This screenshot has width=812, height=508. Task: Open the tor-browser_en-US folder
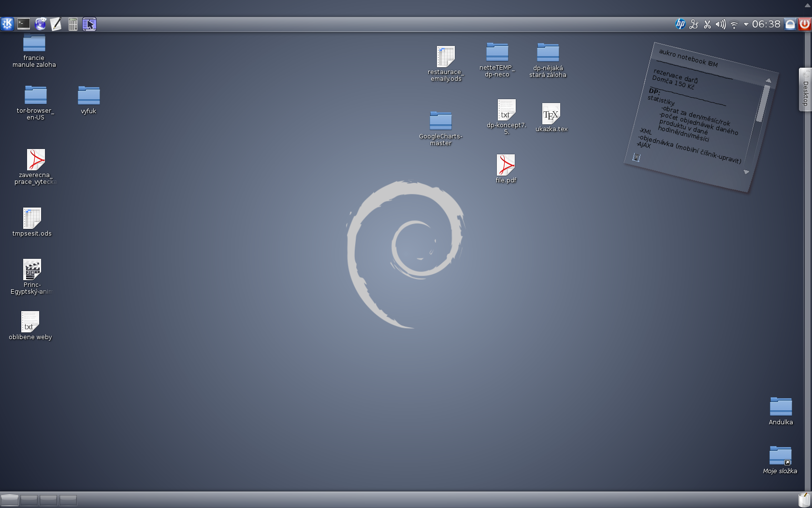(35, 103)
